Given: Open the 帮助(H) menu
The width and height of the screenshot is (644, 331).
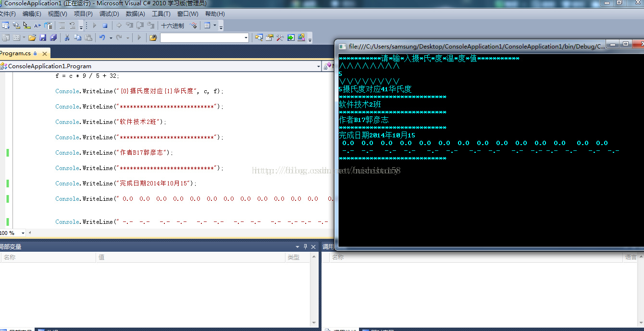Looking at the screenshot, I should (215, 14).
